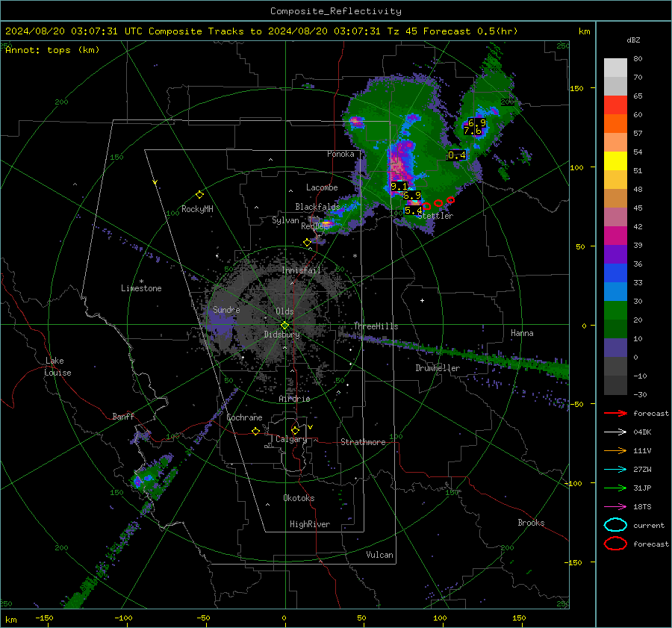Click the Cochrane city label
This screenshot has width=672, height=628.
[244, 417]
